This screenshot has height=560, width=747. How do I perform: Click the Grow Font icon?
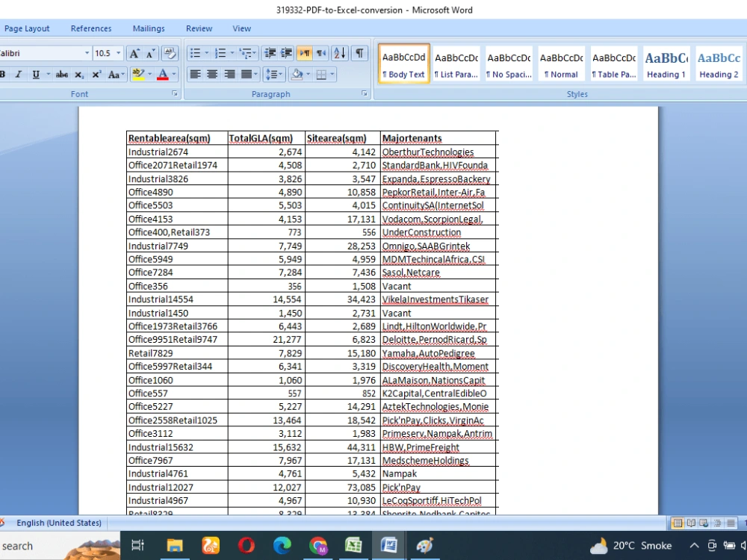[x=134, y=53]
